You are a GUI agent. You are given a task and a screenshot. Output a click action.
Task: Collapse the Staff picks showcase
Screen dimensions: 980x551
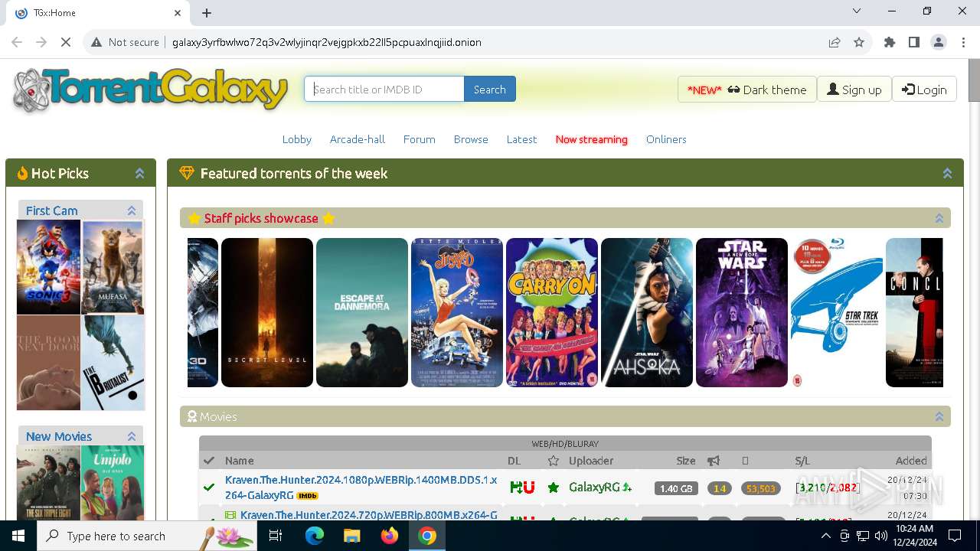[939, 218]
